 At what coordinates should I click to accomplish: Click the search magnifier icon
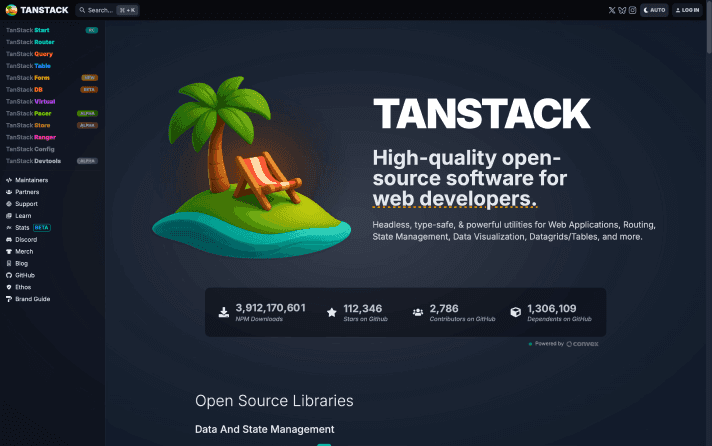[82, 10]
